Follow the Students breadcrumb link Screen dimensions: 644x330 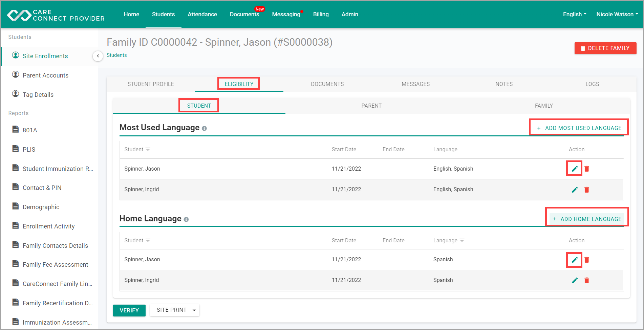(x=117, y=55)
